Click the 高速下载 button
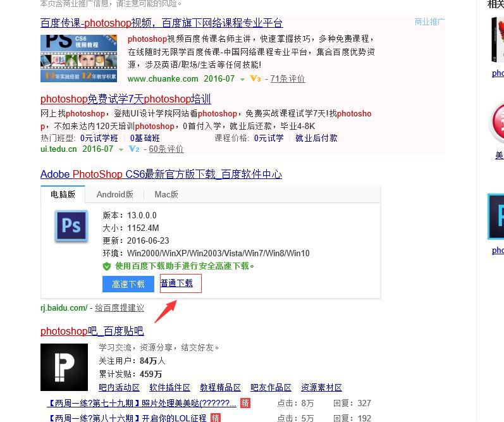Viewport: 504px width, 422px height. (x=128, y=284)
